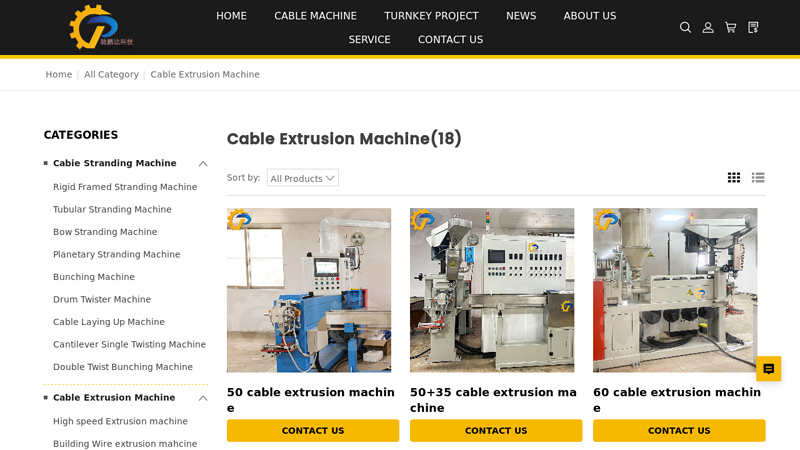Image resolution: width=800 pixels, height=450 pixels.
Task: Click Home in the breadcrumb
Action: 59,74
